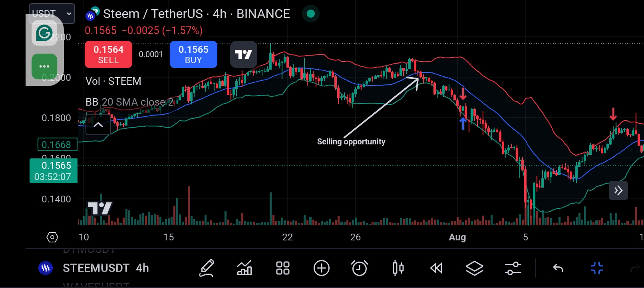
Task: Open time axis settings hexagon icon
Action: tap(52, 237)
